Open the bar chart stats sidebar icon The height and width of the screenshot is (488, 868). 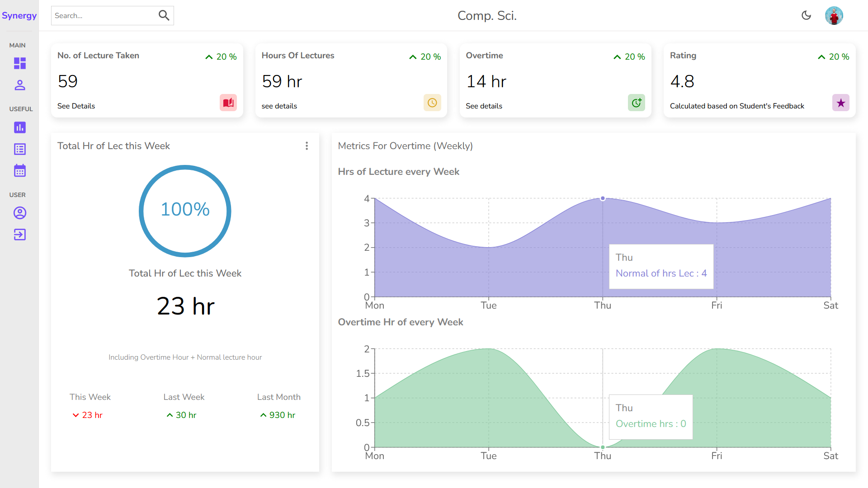(x=20, y=127)
